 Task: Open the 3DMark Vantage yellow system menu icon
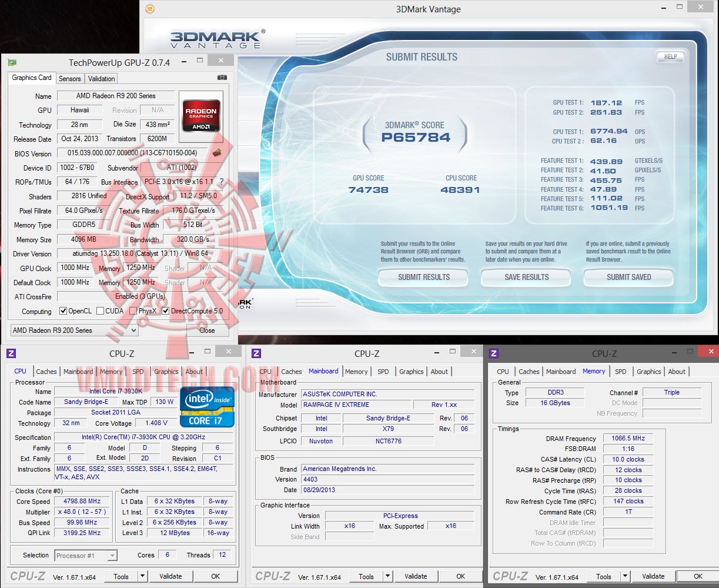(x=150, y=9)
